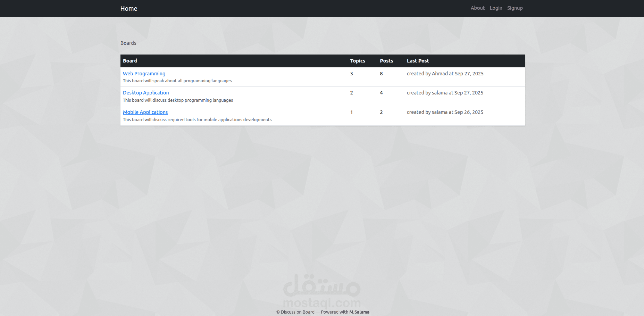Click the Mobile Applications board description text
The width and height of the screenshot is (644, 316).
(x=197, y=119)
